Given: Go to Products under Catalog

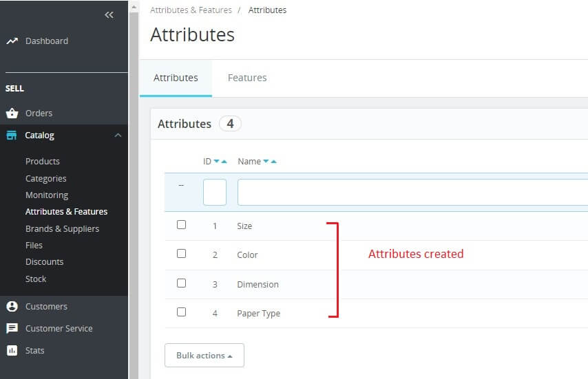Looking at the screenshot, I should [43, 162].
